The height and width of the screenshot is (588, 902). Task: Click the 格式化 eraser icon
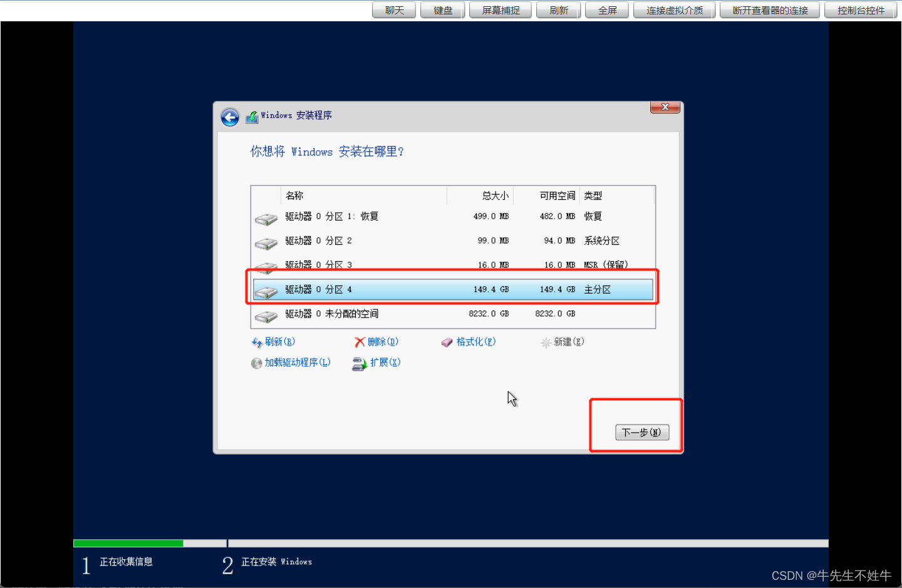click(x=447, y=343)
